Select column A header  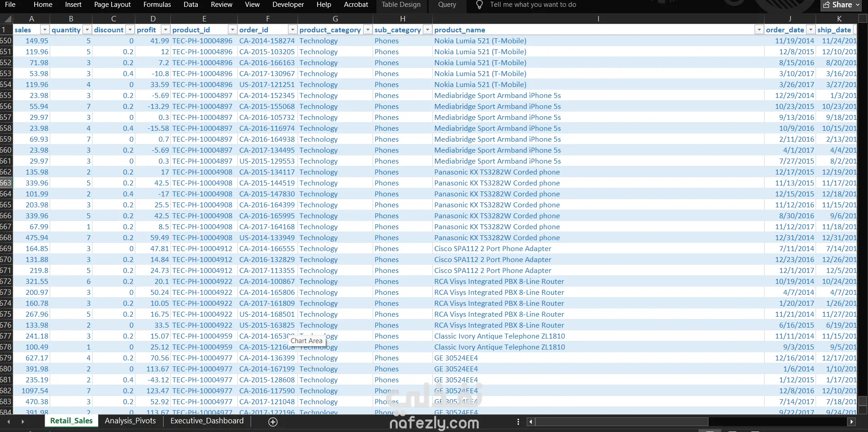click(x=31, y=19)
